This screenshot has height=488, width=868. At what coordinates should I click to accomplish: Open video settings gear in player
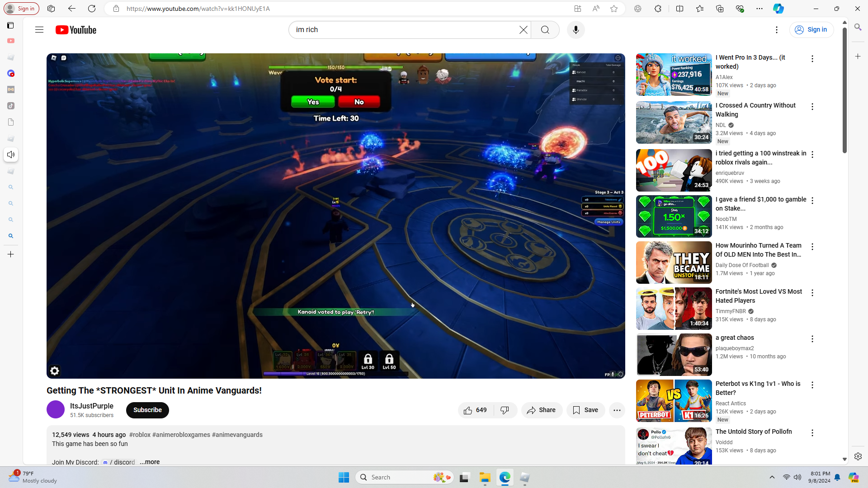(55, 371)
